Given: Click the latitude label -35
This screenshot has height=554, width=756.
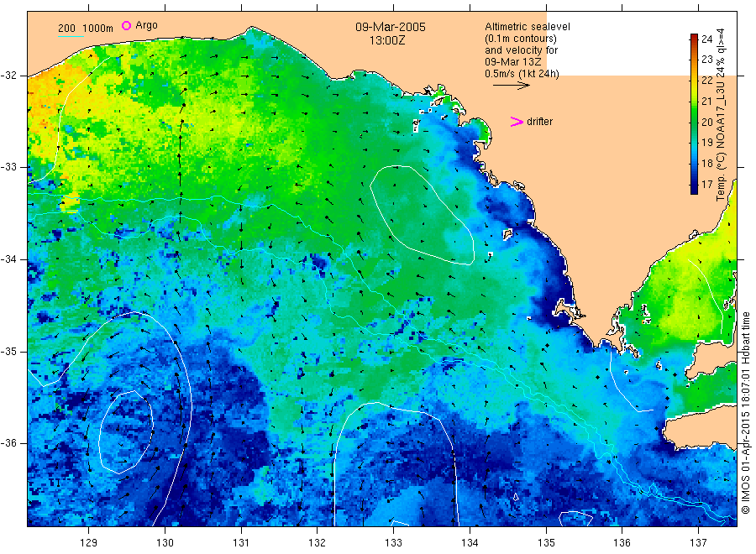Looking at the screenshot, I should [9, 351].
